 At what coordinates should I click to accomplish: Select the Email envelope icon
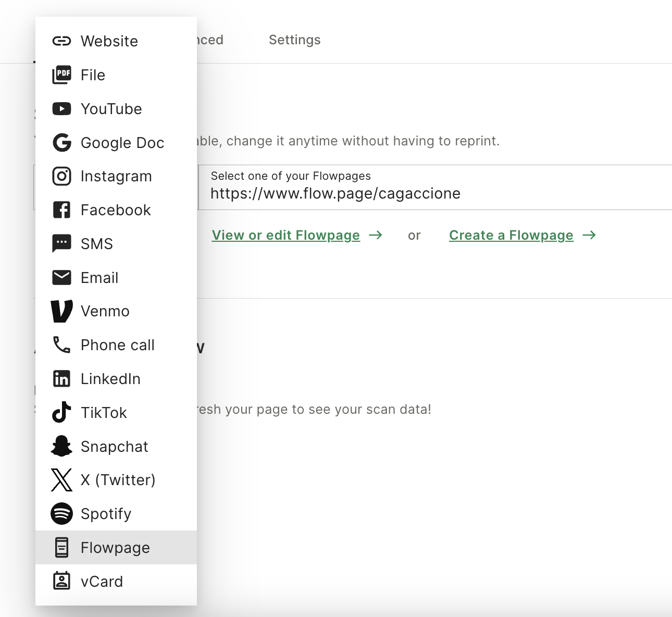click(61, 278)
